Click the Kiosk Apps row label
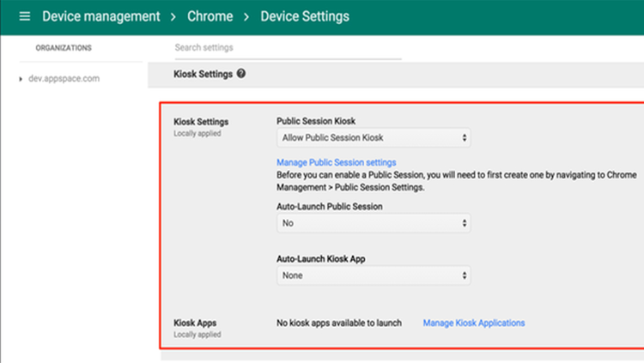Image resolution: width=644 pixels, height=363 pixels. click(195, 323)
